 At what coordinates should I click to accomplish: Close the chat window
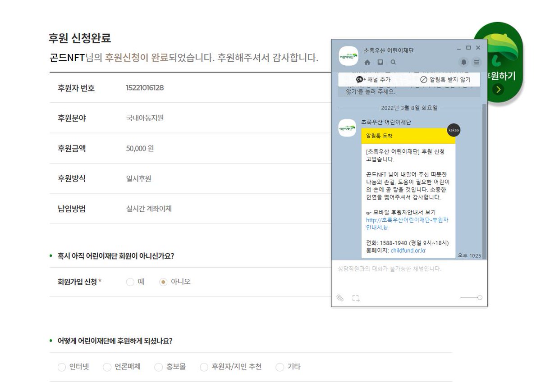pos(478,48)
